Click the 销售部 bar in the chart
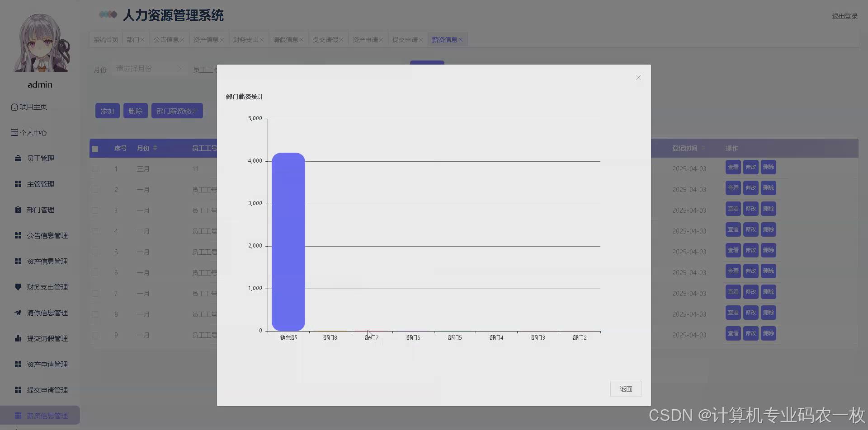 pyautogui.click(x=288, y=242)
